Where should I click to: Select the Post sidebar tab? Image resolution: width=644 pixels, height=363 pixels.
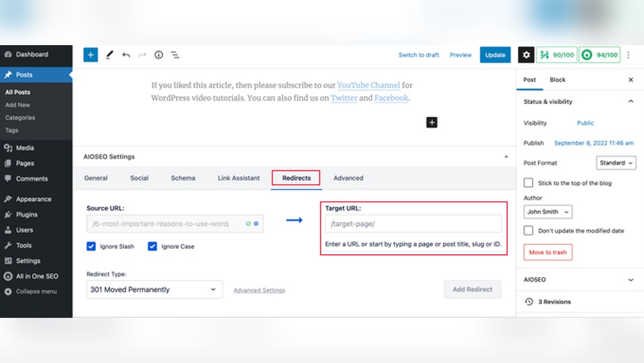point(529,80)
